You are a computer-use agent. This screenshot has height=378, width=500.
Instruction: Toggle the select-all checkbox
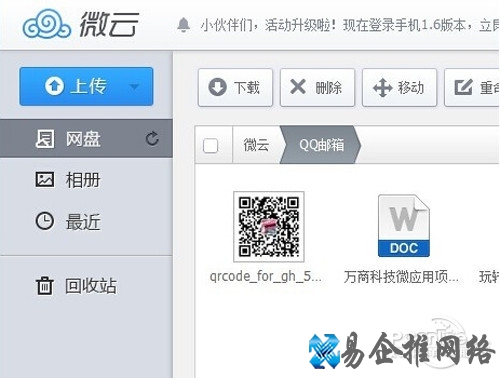coord(210,145)
